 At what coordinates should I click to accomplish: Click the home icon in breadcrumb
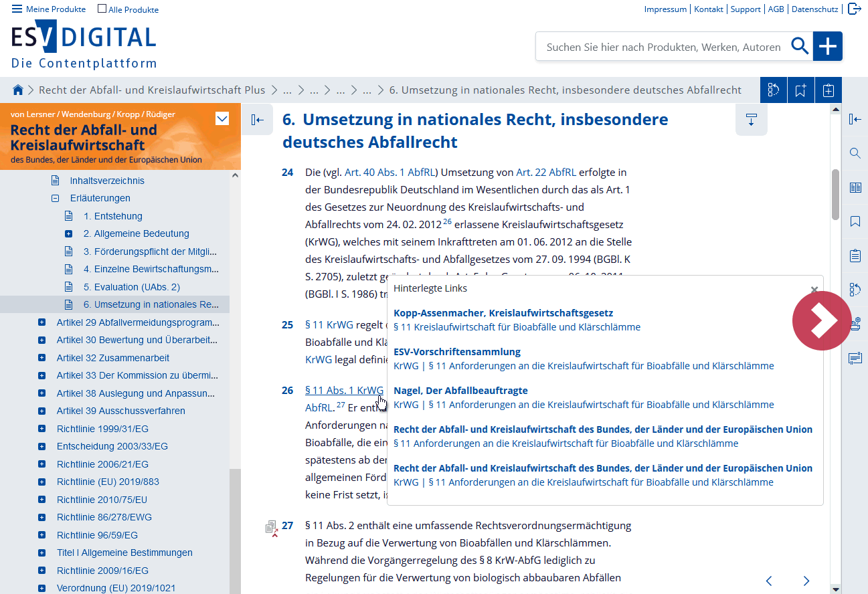pyautogui.click(x=18, y=90)
